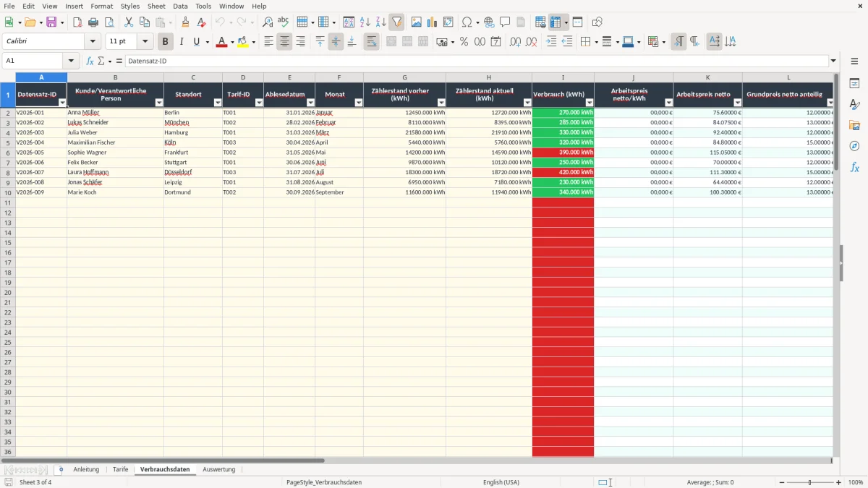Click the Clone Formatting paintbrush icon
The width and height of the screenshot is (868, 488).
pyautogui.click(x=186, y=22)
